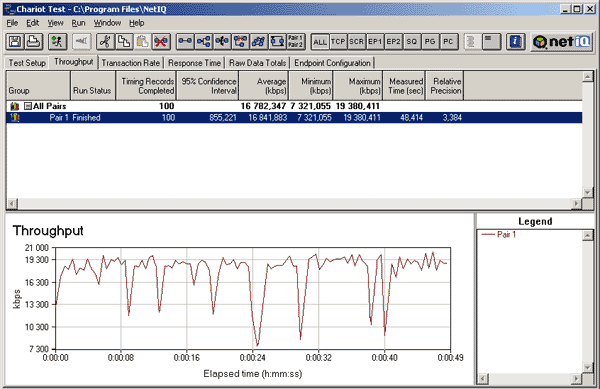
Task: Open the blue info icon
Action: coord(515,41)
